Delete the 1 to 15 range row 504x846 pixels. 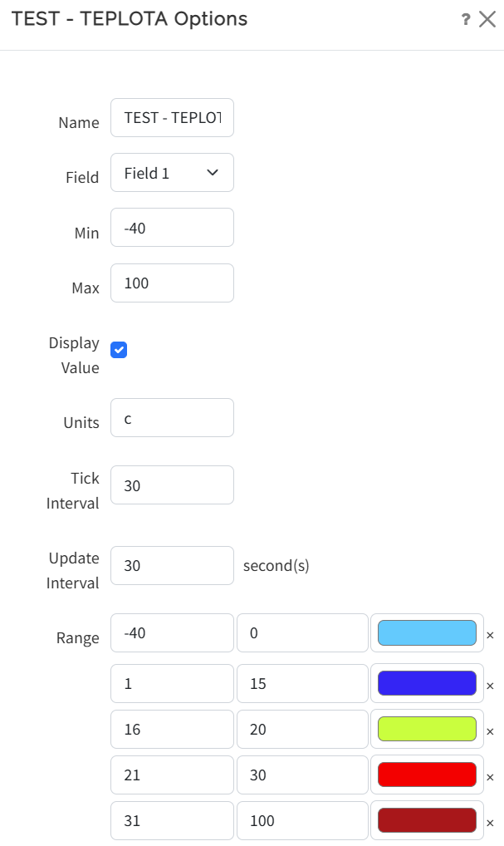click(x=490, y=686)
